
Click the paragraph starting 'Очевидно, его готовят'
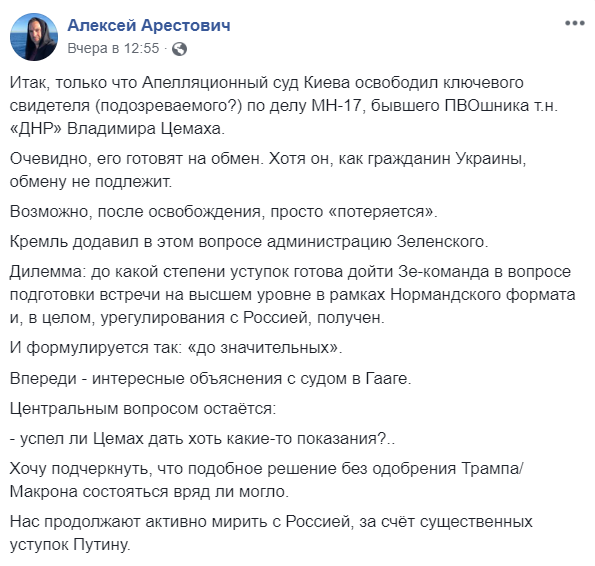268,170
